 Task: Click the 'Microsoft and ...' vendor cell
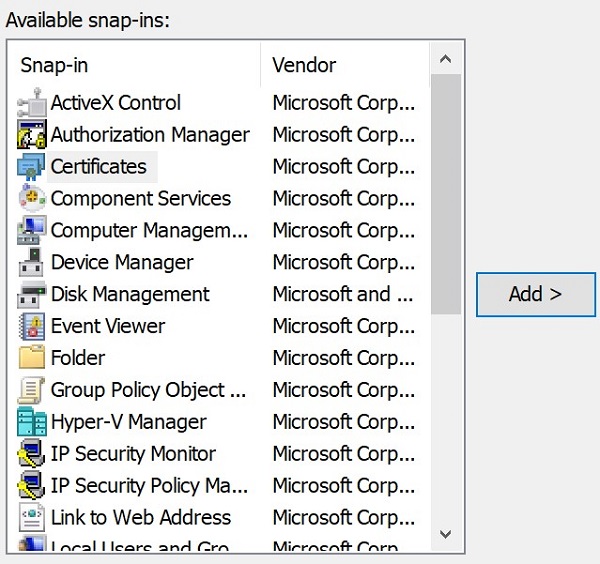point(343,294)
